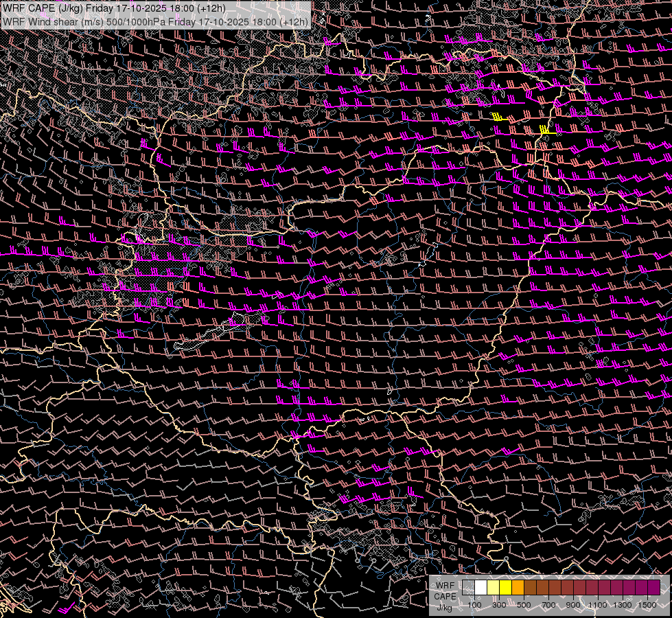672x618 pixels.
Task: Click the 100 label under the legend
Action: (x=474, y=605)
